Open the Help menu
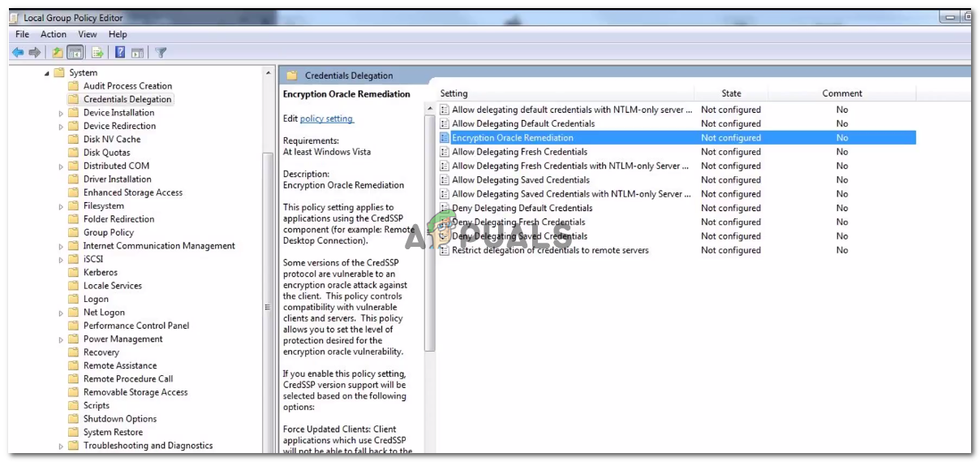 [118, 34]
